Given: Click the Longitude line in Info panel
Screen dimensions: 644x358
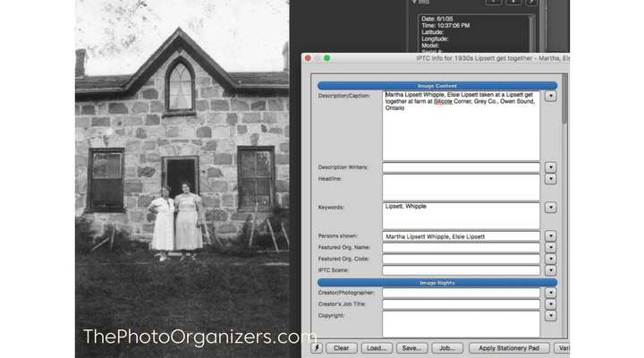Looking at the screenshot, I should click(435, 38).
